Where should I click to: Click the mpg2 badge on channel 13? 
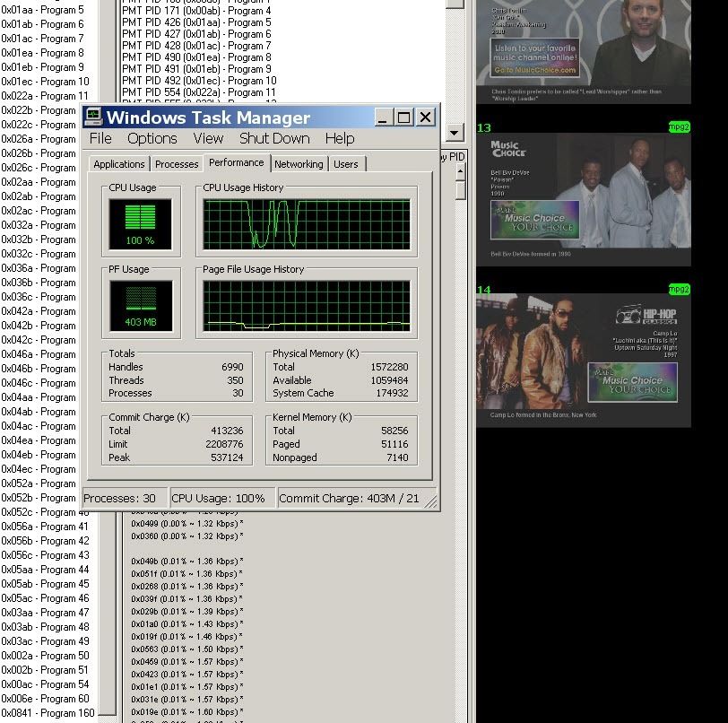click(x=680, y=126)
